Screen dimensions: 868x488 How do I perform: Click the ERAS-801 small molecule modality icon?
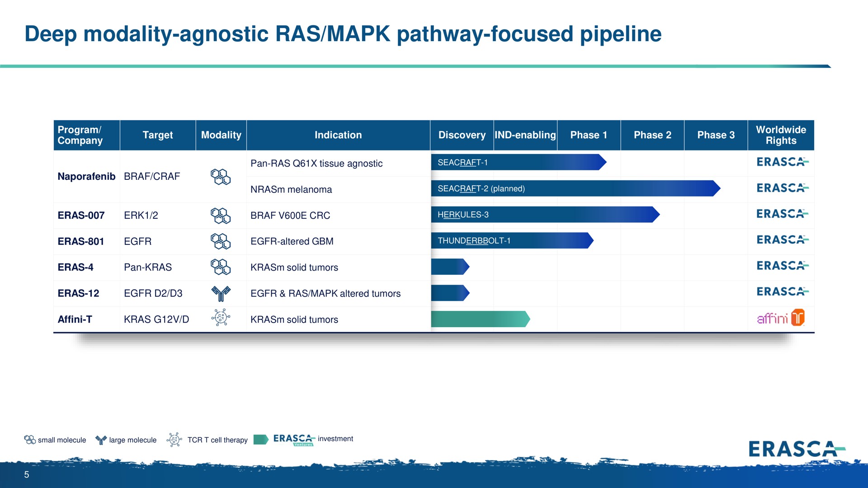(221, 241)
